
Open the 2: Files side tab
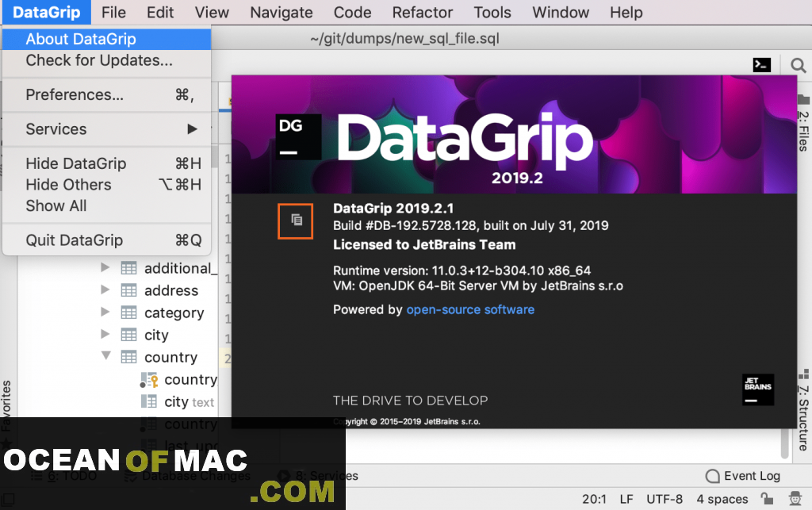(x=803, y=124)
